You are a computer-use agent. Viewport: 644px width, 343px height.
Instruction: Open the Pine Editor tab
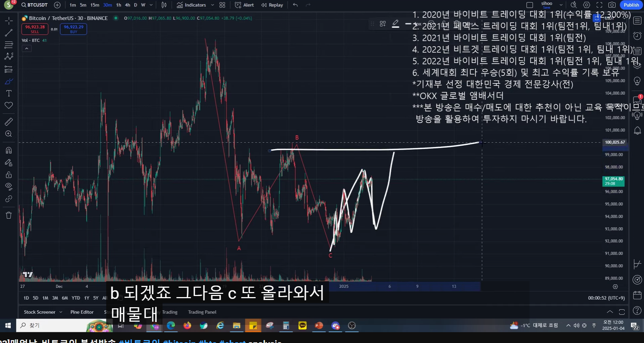click(82, 312)
